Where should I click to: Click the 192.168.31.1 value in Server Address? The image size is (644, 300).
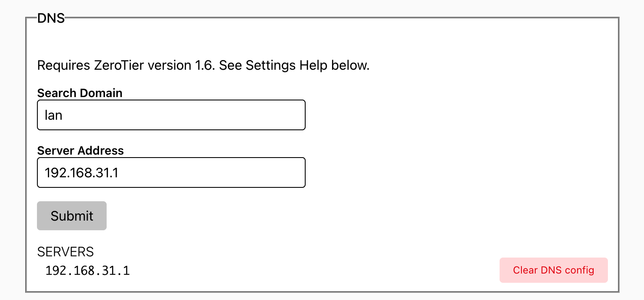pyautogui.click(x=81, y=173)
